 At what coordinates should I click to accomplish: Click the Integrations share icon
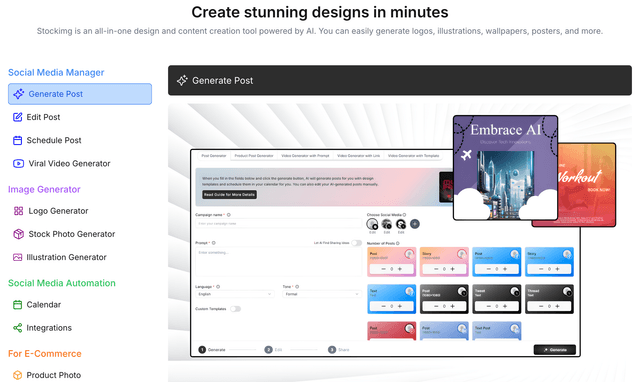point(18,328)
